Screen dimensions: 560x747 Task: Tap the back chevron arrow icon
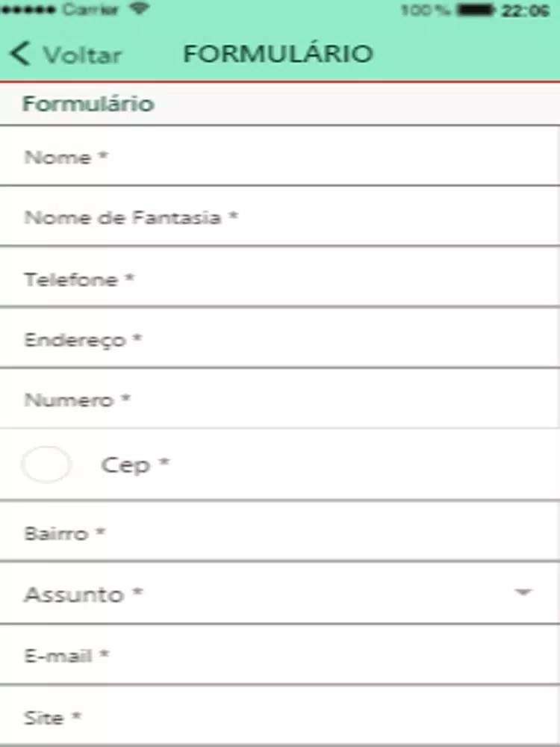(19, 53)
